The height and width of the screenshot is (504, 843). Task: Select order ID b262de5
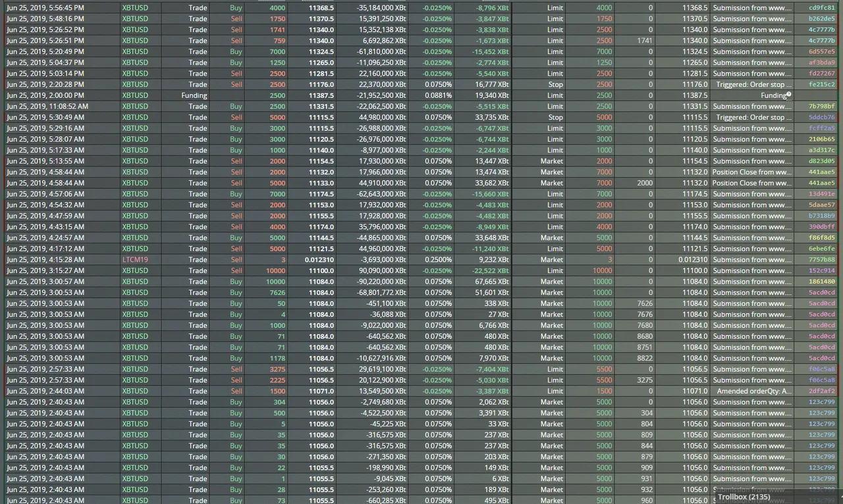point(821,18)
